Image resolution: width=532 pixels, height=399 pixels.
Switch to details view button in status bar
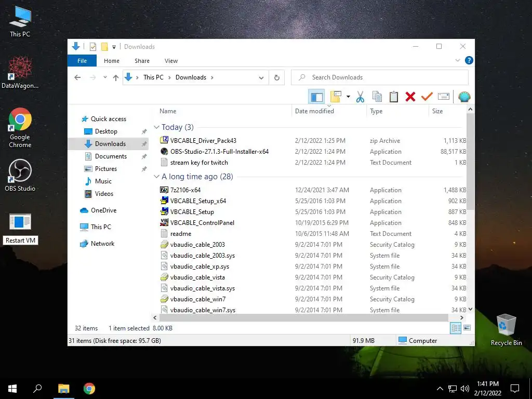pos(455,328)
